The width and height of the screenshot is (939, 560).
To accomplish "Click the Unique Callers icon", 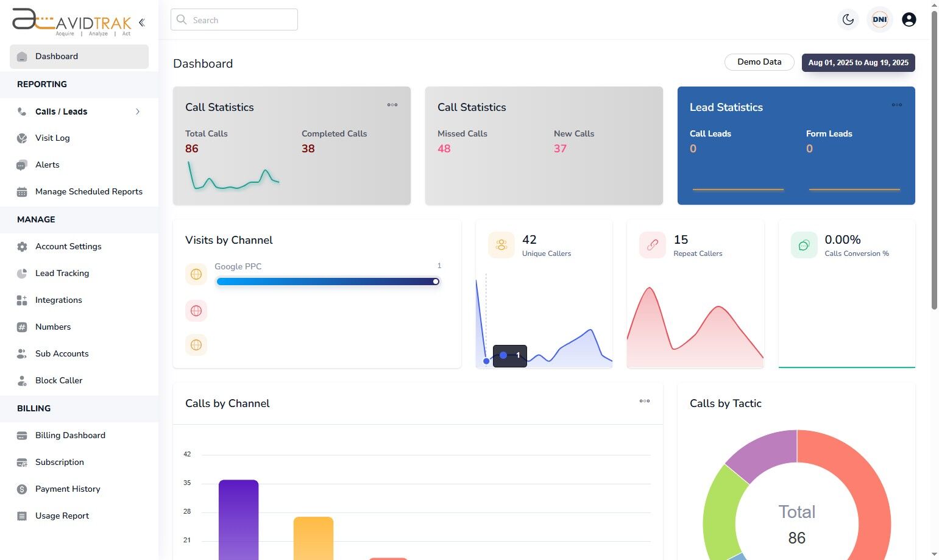I will 501,245.
